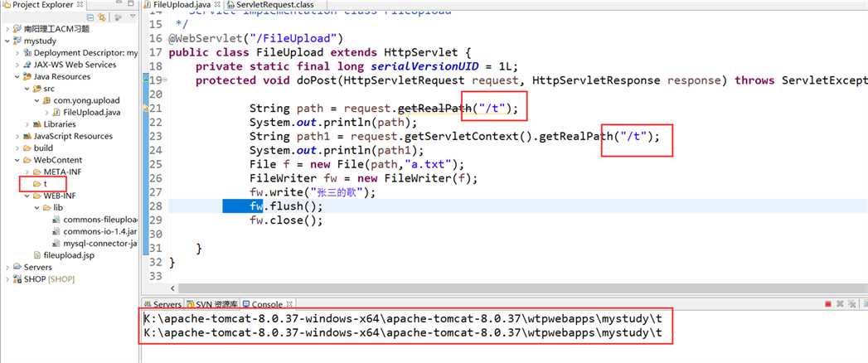Collapse the src folder node
868x363 pixels.
(27, 89)
